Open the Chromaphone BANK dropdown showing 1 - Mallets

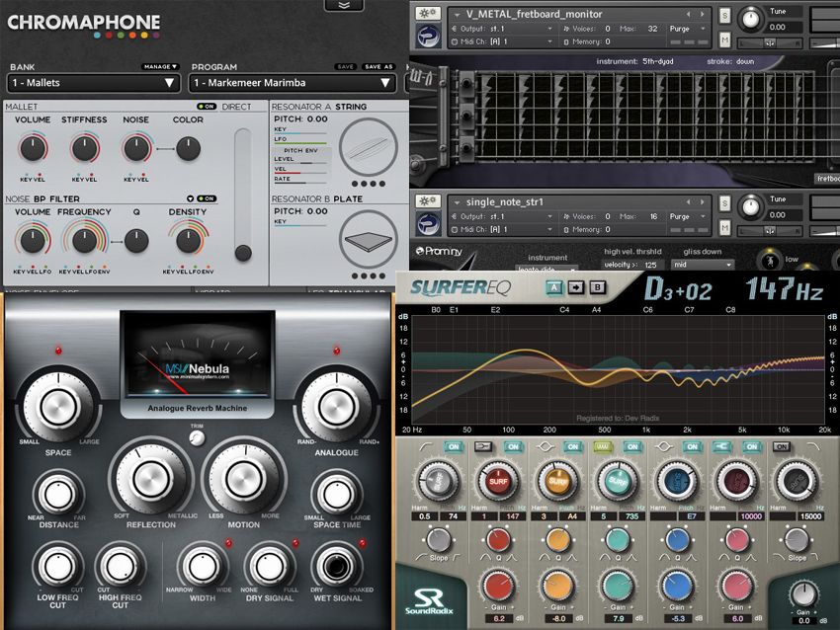point(93,83)
